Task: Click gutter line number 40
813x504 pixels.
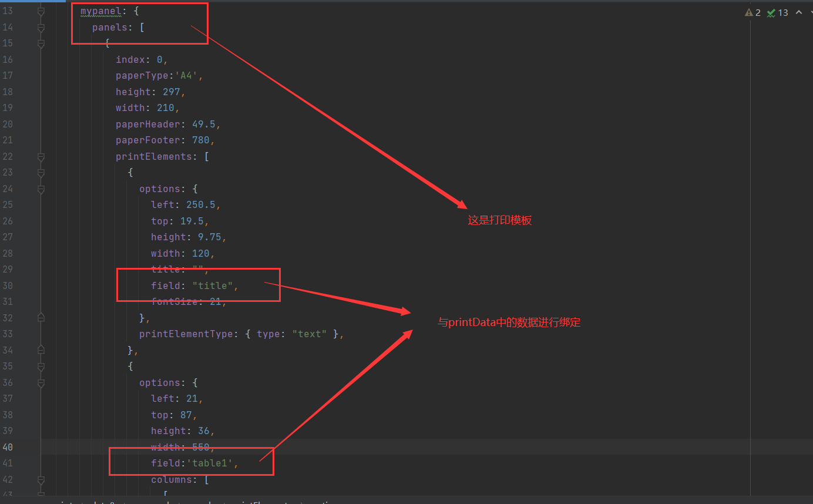Action: 8,447
